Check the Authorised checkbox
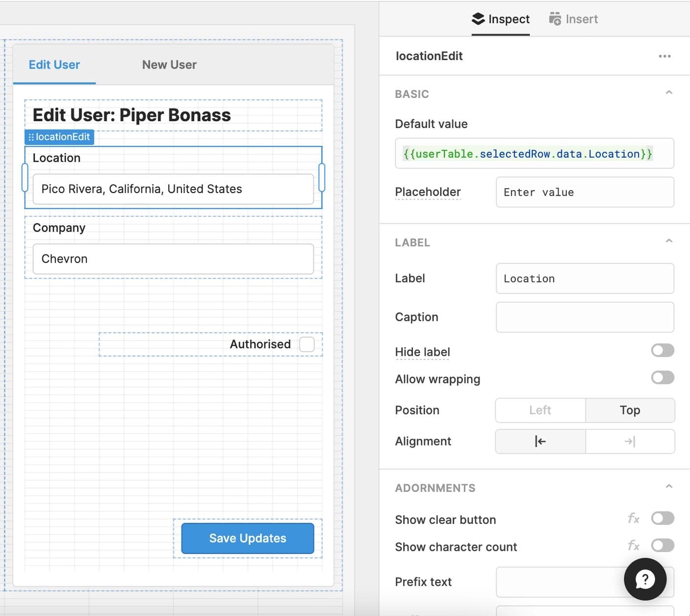Screen dimensions: 690x616 coord(307,344)
